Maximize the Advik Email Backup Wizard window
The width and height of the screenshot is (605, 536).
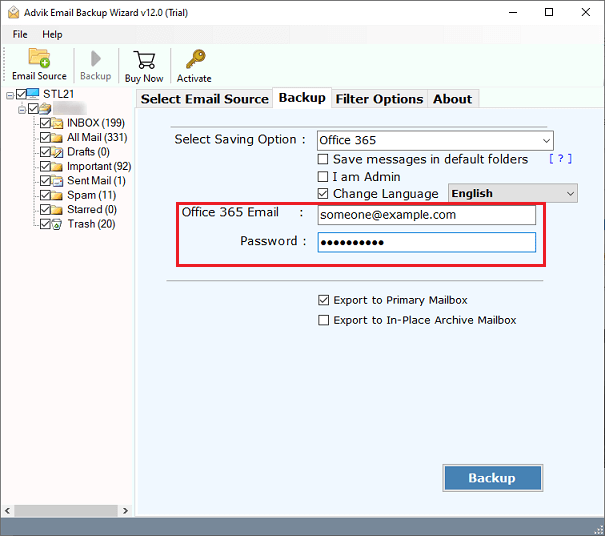coord(549,12)
